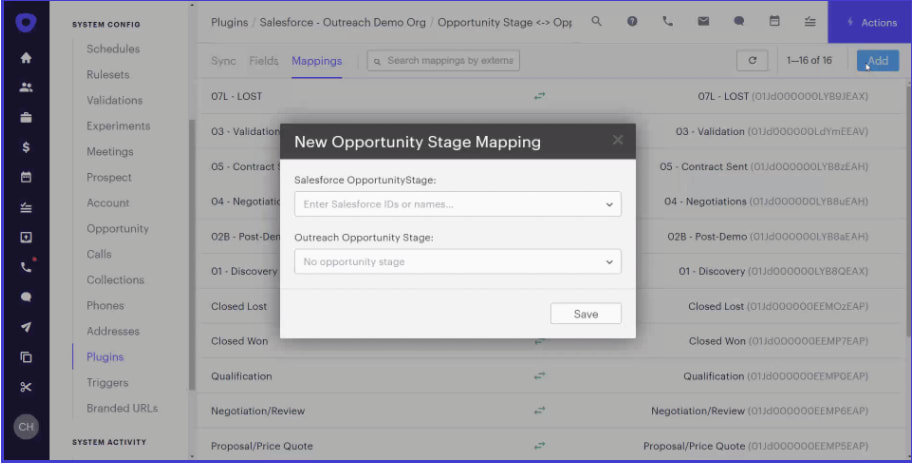Open the CH user avatar
The height and width of the screenshot is (465, 912).
coord(26,427)
